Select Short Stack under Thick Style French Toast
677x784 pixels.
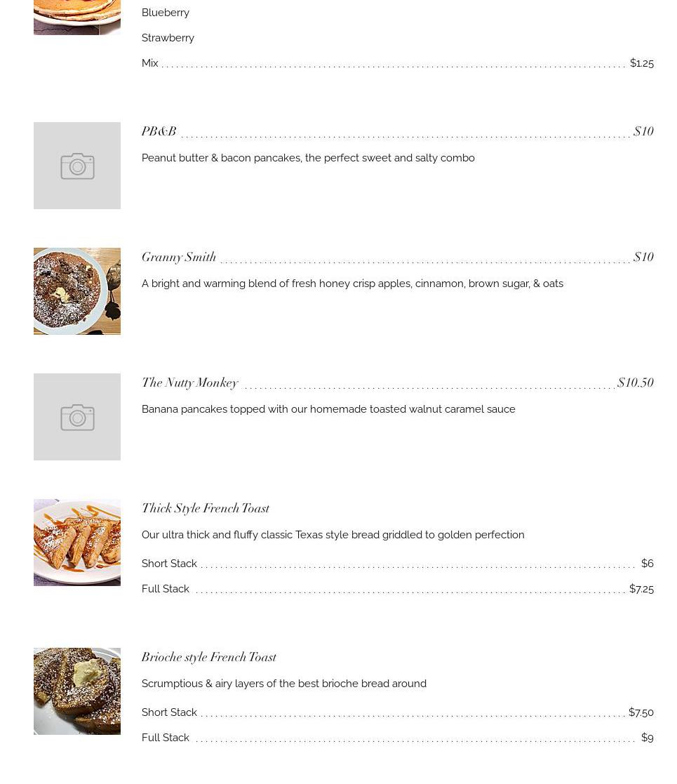pyautogui.click(x=169, y=564)
